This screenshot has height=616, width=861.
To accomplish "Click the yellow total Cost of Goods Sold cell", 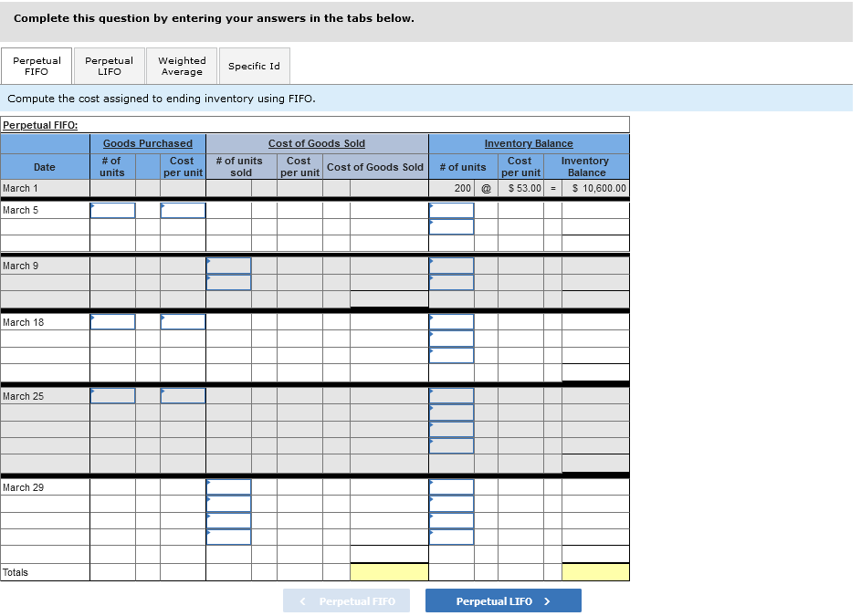I will coord(389,572).
